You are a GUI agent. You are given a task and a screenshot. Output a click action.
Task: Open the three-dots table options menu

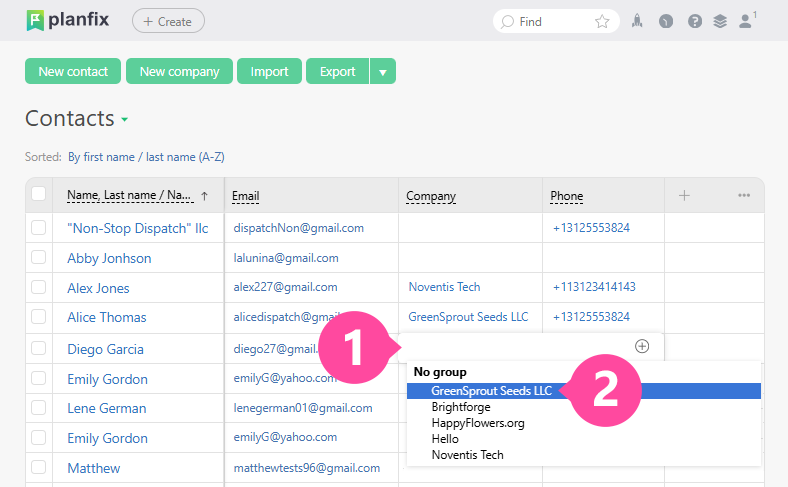click(744, 195)
